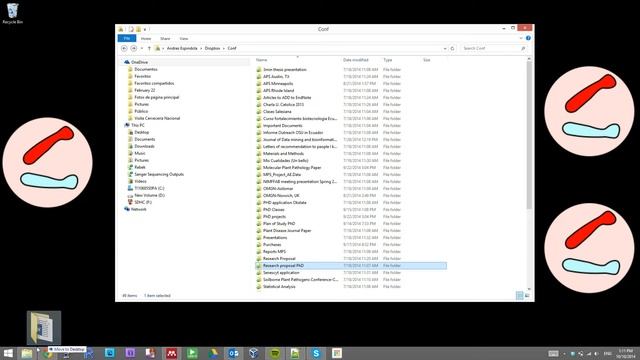Screen dimensions: 640x360
Task: Click the Back navigation arrow
Action: (124, 48)
